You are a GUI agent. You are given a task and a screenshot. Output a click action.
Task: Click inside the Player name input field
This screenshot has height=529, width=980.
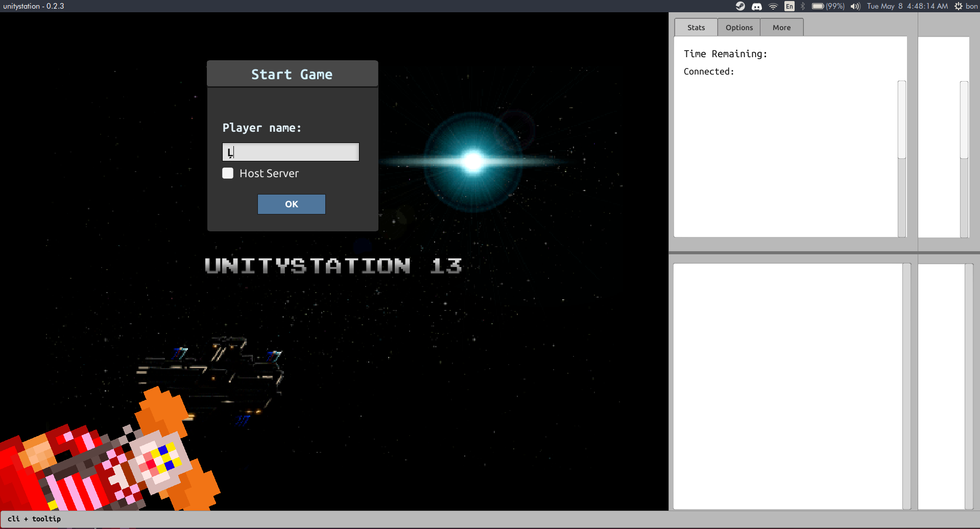pyautogui.click(x=290, y=152)
